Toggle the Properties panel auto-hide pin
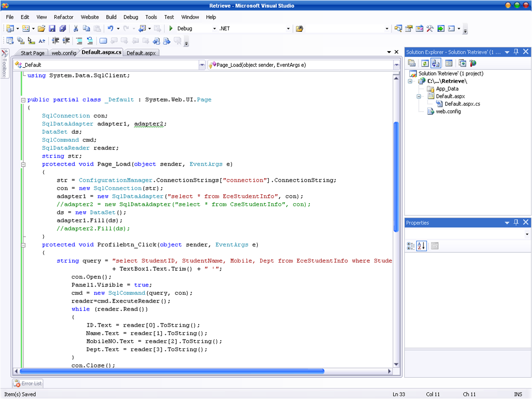Viewport: 532px width, 399px height. pyautogui.click(x=516, y=222)
